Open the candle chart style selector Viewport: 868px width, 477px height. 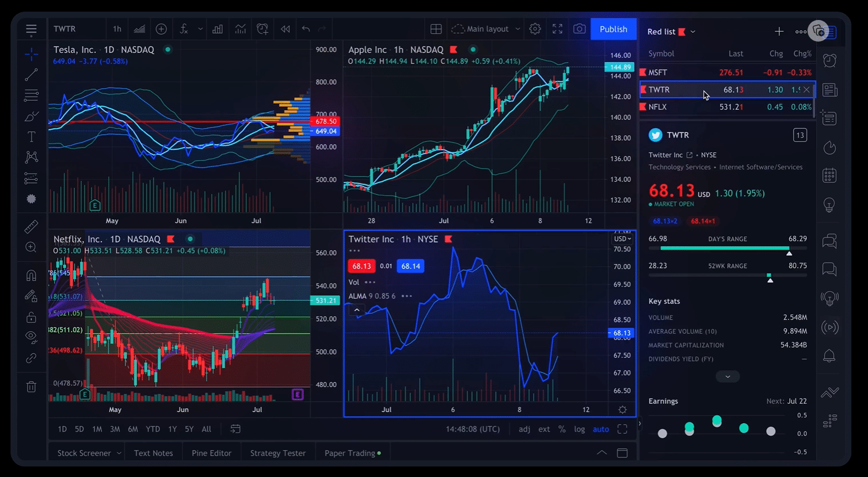(140, 29)
